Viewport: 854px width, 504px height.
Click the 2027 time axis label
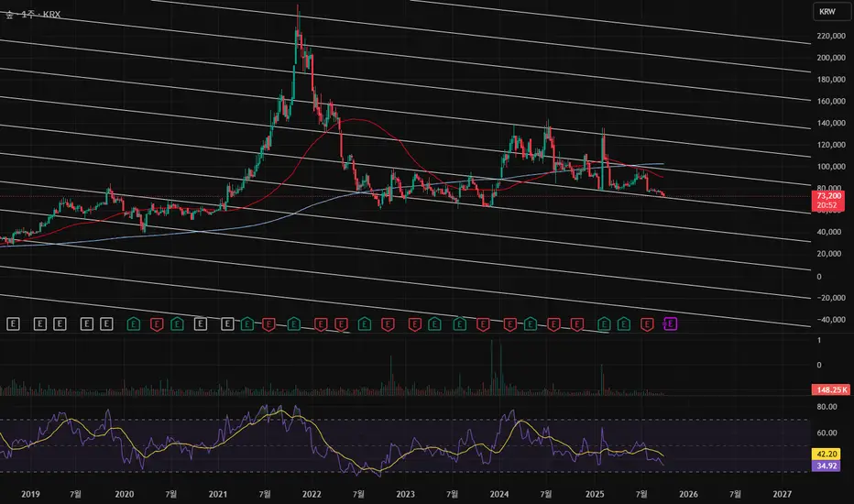coord(783,494)
